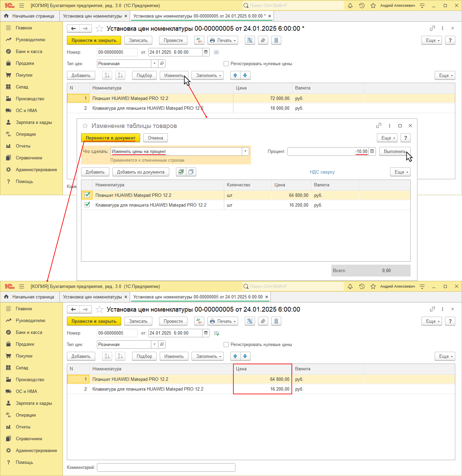Open the date calendar picker in bottom window
The height and width of the screenshot is (476, 462).
[206, 333]
